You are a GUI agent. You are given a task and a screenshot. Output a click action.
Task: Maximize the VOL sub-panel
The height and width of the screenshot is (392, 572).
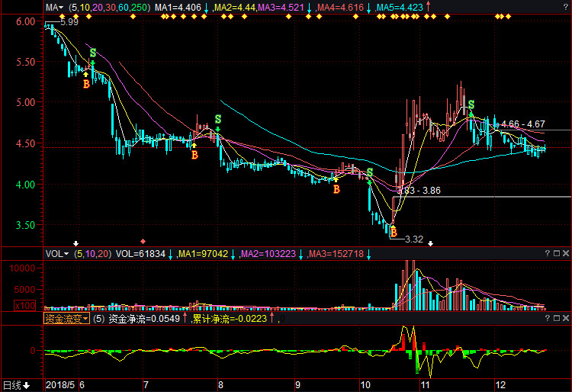[x=557, y=253]
